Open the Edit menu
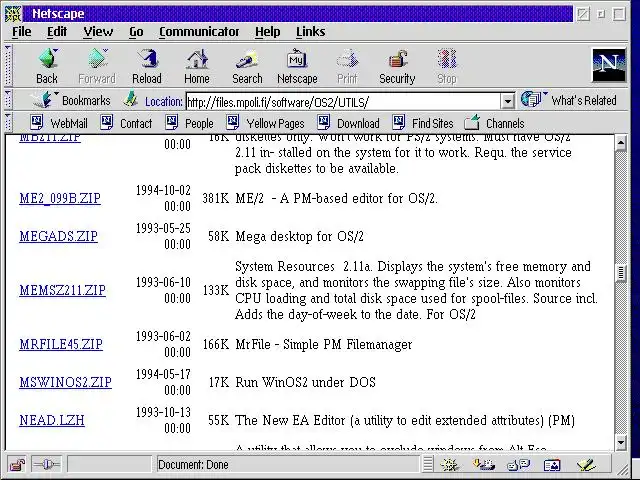640x480 pixels. [x=57, y=32]
